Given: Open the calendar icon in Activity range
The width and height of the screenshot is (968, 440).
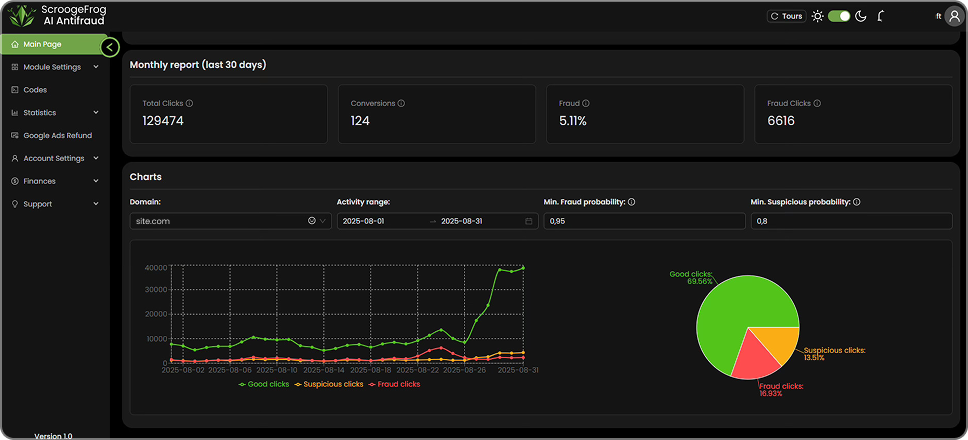Looking at the screenshot, I should (x=529, y=221).
